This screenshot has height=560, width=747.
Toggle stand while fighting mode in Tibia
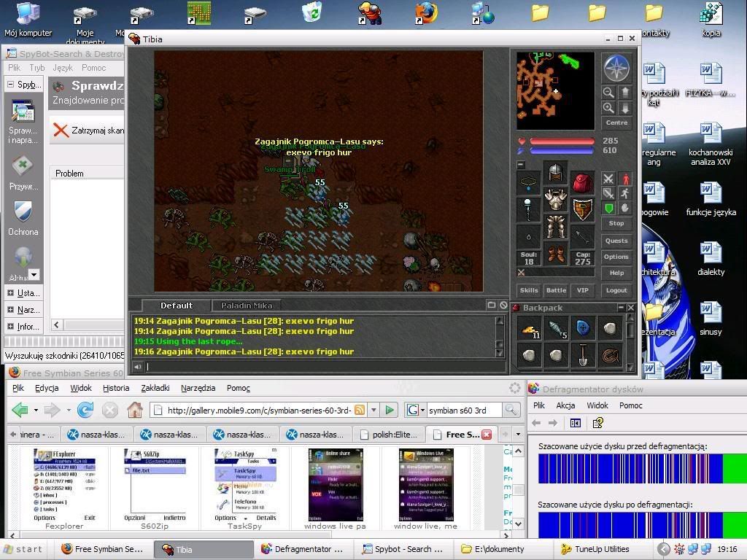tap(625, 179)
